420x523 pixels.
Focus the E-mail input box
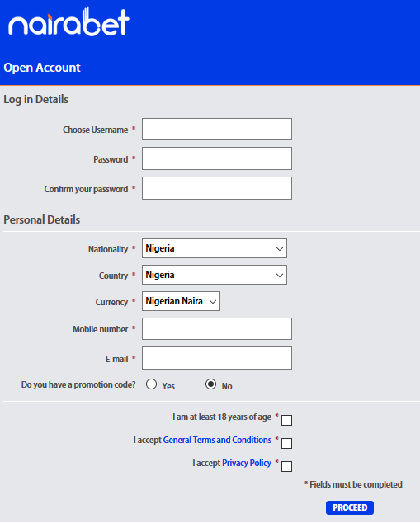[x=217, y=358]
